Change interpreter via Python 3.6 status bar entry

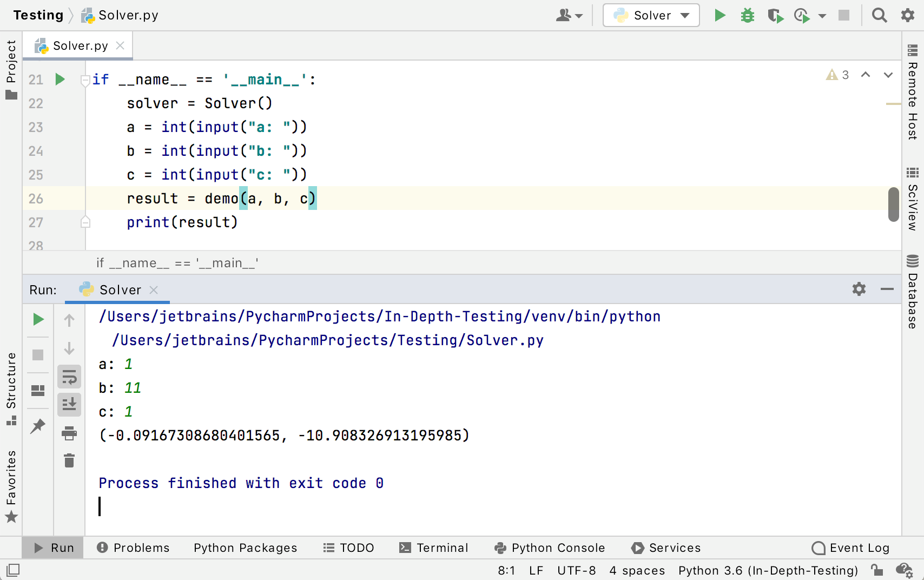[x=768, y=570]
